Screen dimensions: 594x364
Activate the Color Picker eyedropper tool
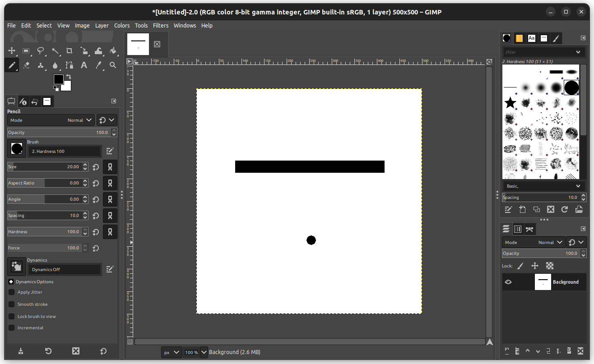(x=98, y=65)
